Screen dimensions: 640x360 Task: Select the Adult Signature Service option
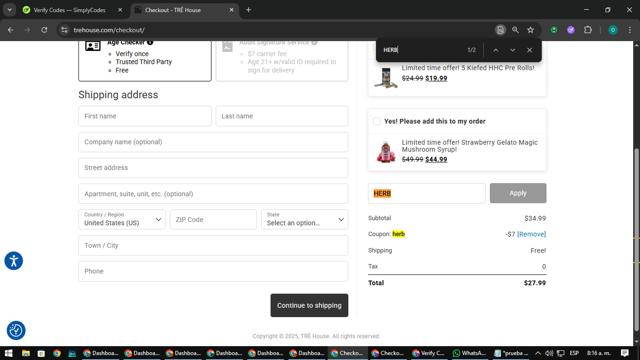tap(282, 60)
